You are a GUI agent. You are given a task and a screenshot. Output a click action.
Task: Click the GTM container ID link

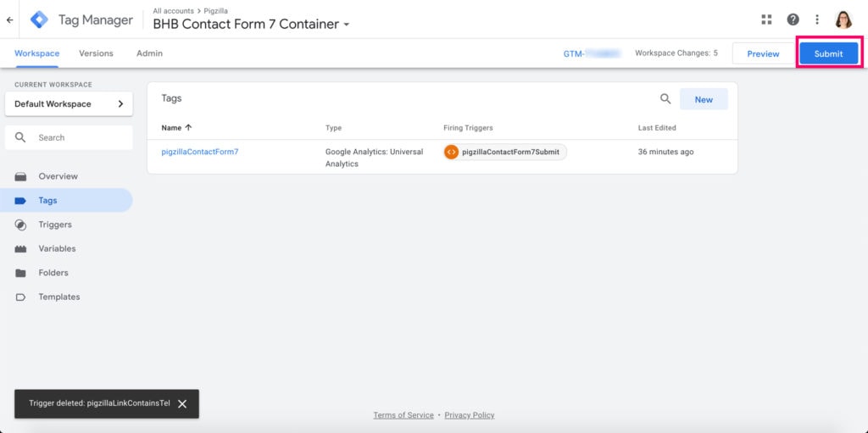592,53
